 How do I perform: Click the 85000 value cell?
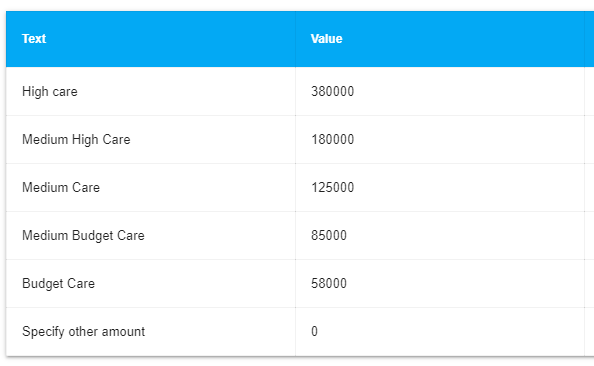coord(329,235)
